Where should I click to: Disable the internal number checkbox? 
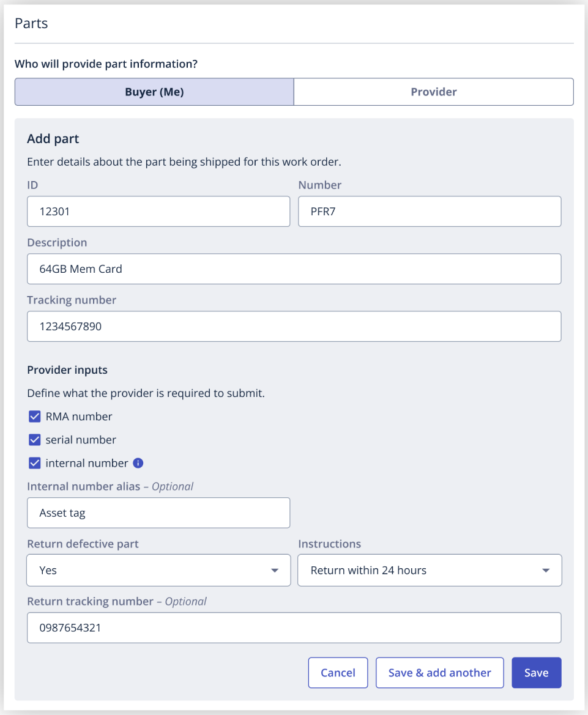click(x=35, y=463)
